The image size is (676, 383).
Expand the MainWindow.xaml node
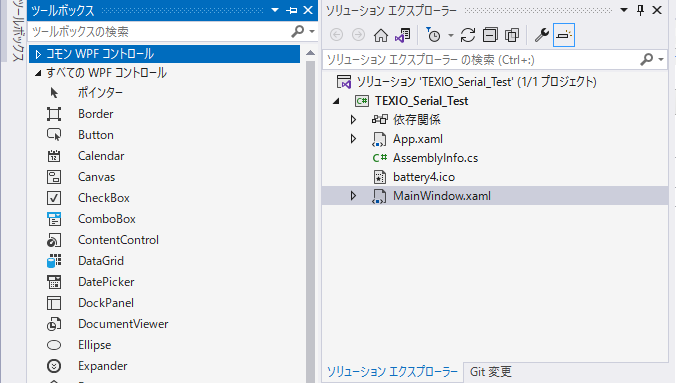353,196
